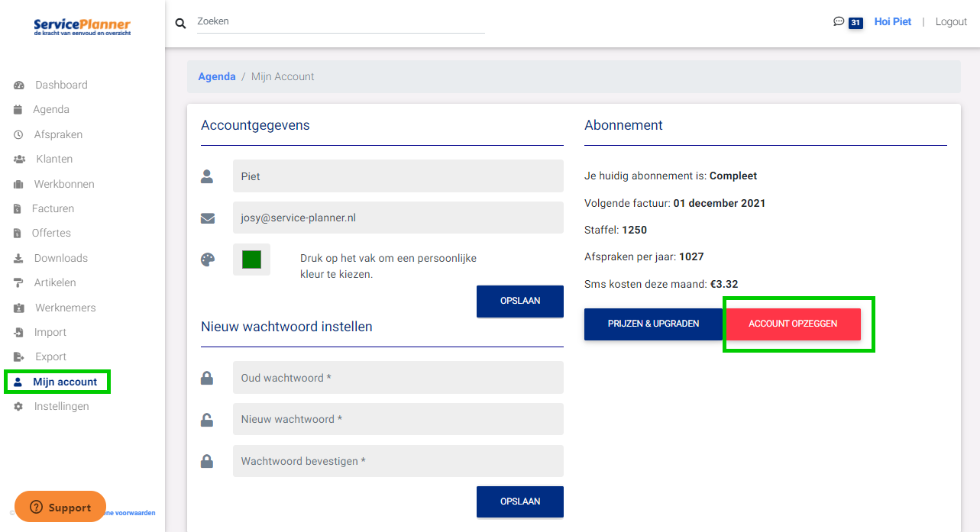This screenshot has width=980, height=532.
Task: Click the email field josy@service-planner.nl
Action: [x=398, y=218]
